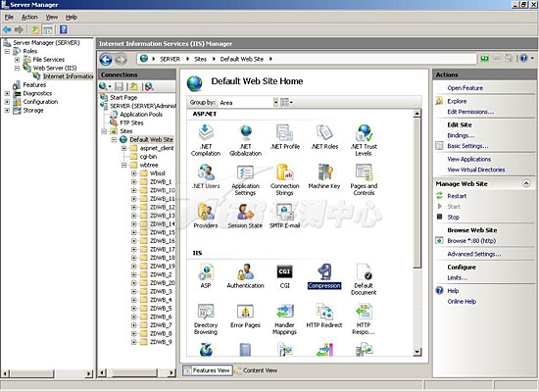
Task: Select the Start Page tree item
Action: point(123,98)
